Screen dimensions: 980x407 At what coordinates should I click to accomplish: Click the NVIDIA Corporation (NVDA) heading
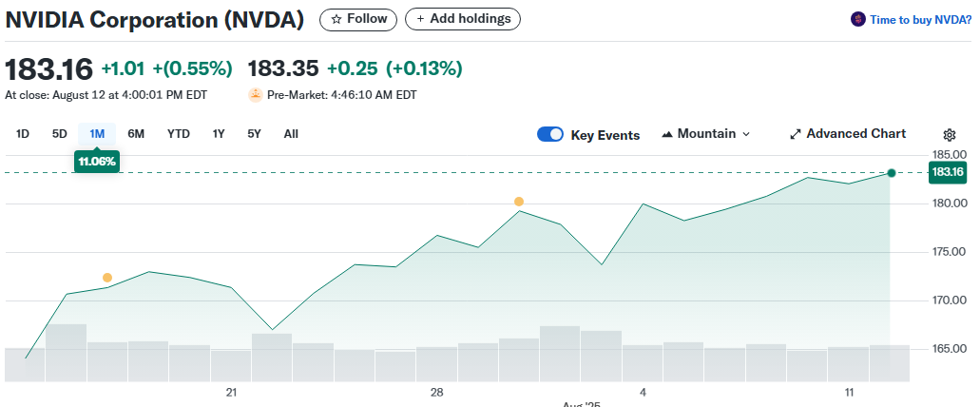point(154,20)
